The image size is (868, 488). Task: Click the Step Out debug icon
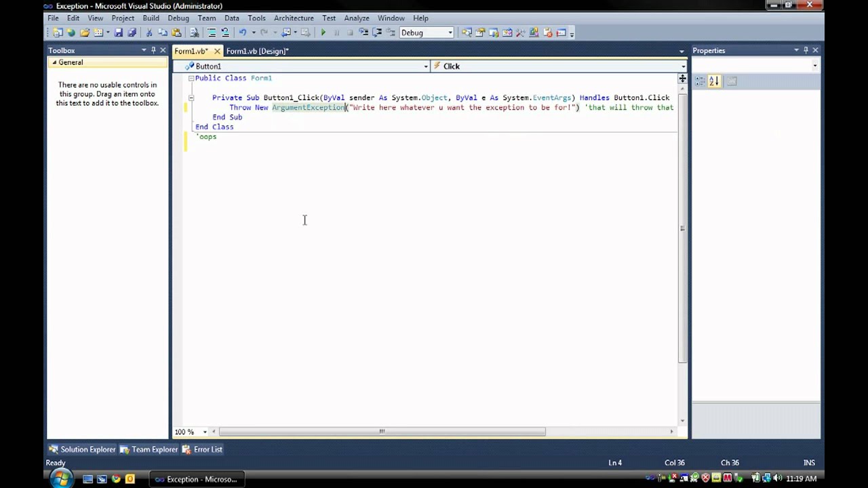pos(391,33)
